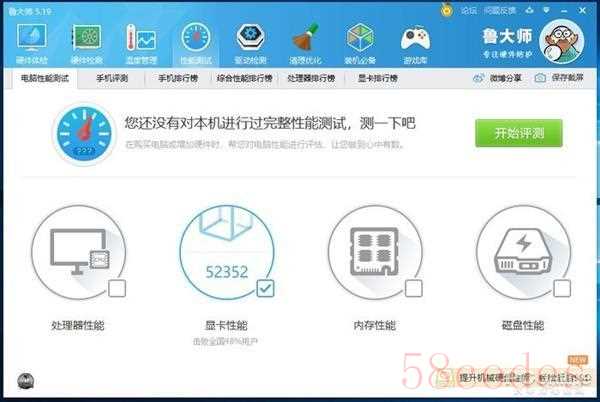Minimize the 鲁大师 window

564,11
